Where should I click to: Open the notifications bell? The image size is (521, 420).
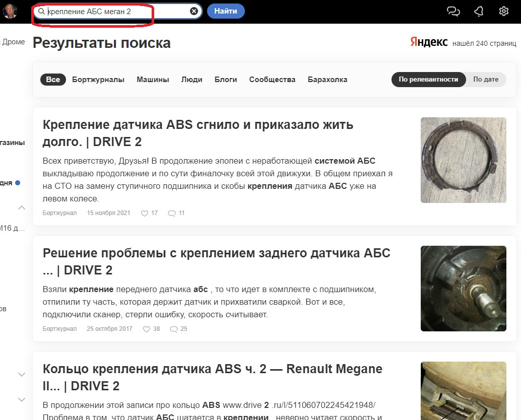(479, 10)
